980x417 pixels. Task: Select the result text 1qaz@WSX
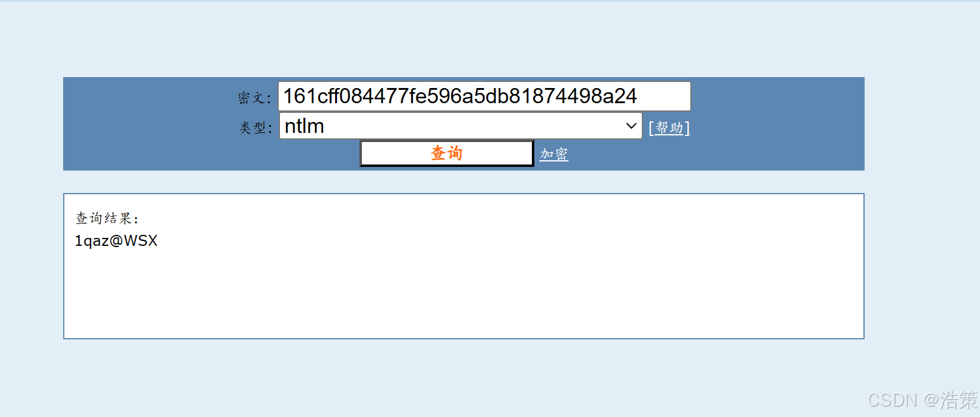[x=116, y=240]
